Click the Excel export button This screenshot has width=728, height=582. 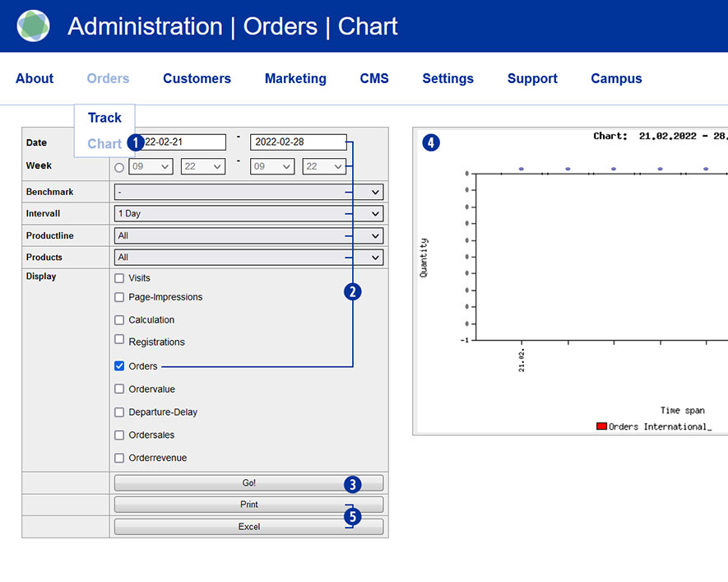(x=248, y=527)
